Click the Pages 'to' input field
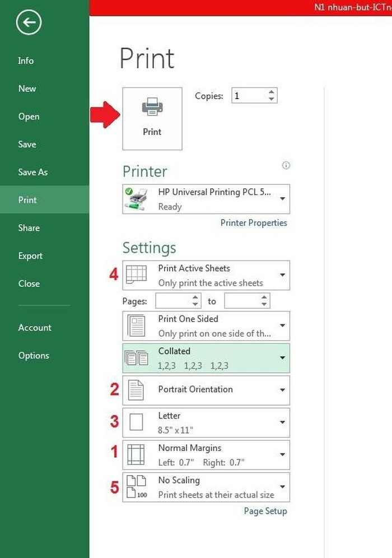The height and width of the screenshot is (558, 392). pyautogui.click(x=241, y=301)
